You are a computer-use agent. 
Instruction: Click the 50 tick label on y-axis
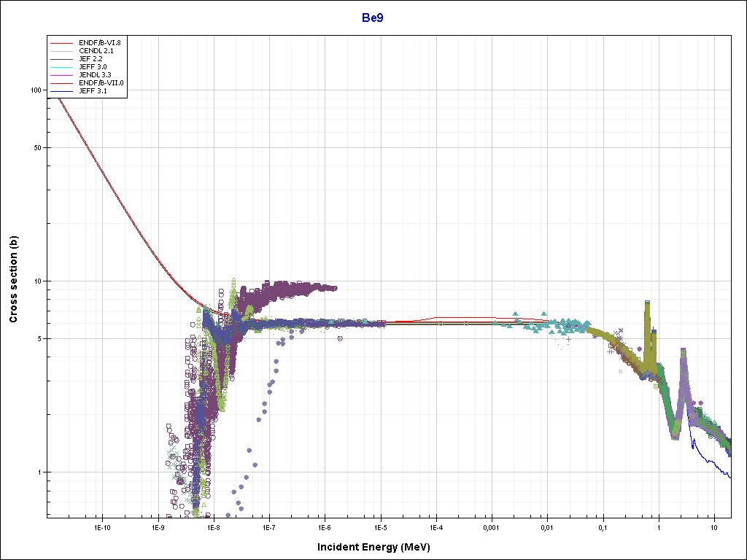[37, 148]
